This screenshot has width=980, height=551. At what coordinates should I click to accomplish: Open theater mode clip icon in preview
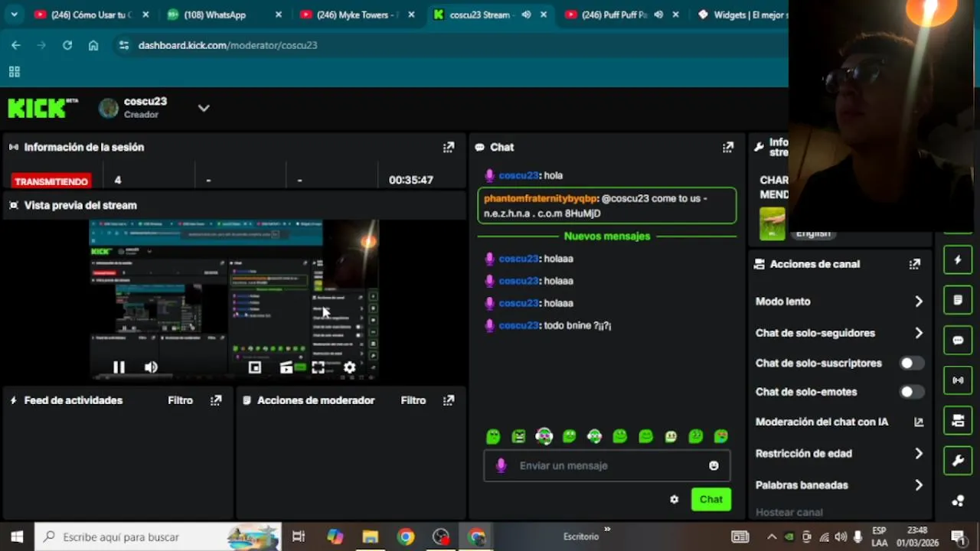[x=286, y=367]
